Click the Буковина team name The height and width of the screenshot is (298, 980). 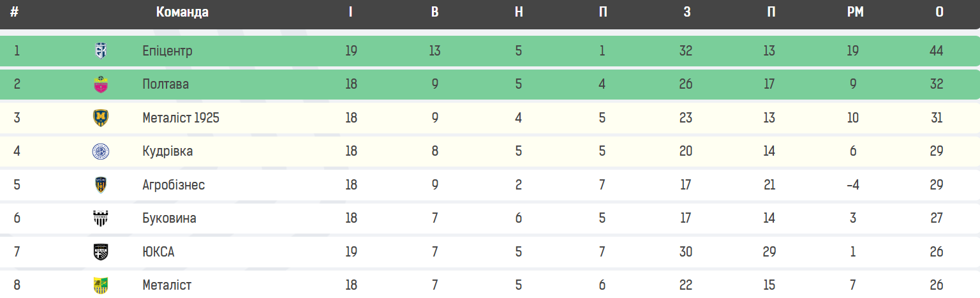(169, 218)
